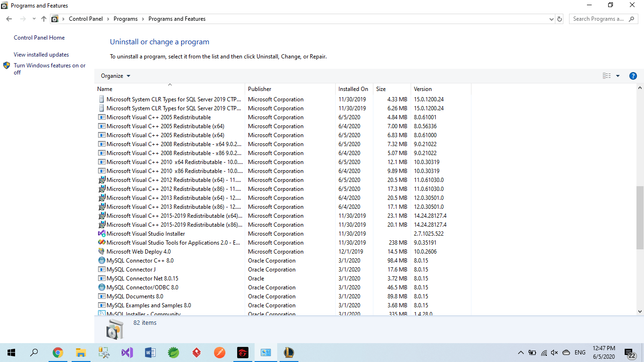Click the 82 items count text
Screen dimensions: 644x362
pyautogui.click(x=145, y=323)
